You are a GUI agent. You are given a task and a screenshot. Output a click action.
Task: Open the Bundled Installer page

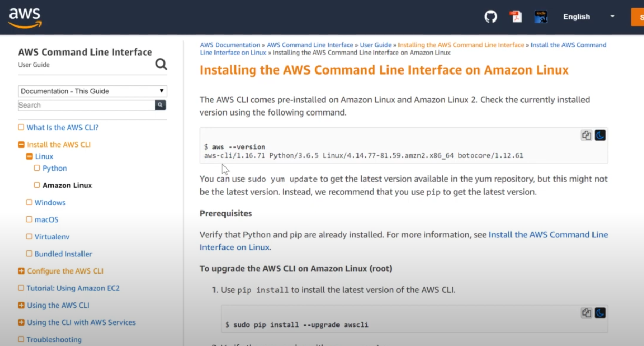click(x=63, y=254)
